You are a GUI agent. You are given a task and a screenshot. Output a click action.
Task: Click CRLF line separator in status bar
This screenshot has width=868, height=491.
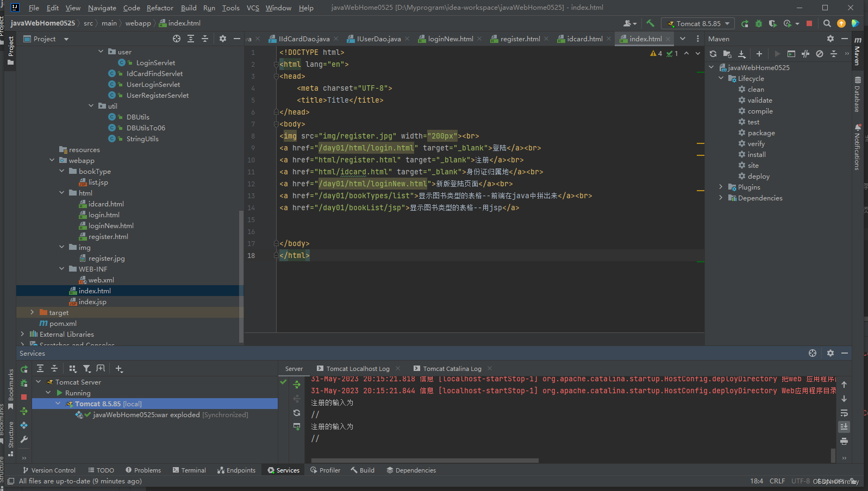[777, 481]
